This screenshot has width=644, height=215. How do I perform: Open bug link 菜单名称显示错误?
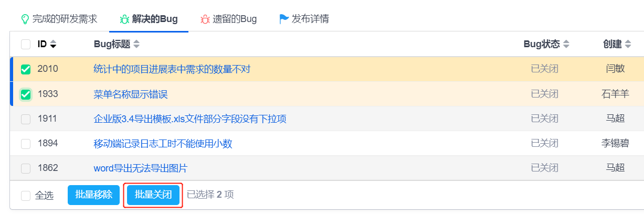[x=131, y=94]
